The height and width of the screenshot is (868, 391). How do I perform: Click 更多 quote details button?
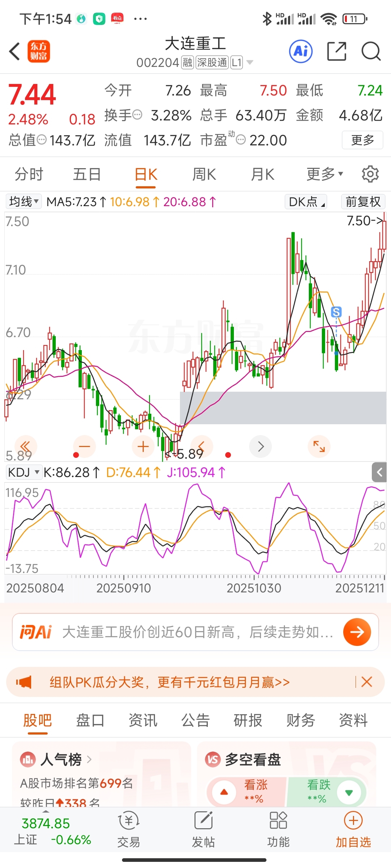tap(362, 140)
